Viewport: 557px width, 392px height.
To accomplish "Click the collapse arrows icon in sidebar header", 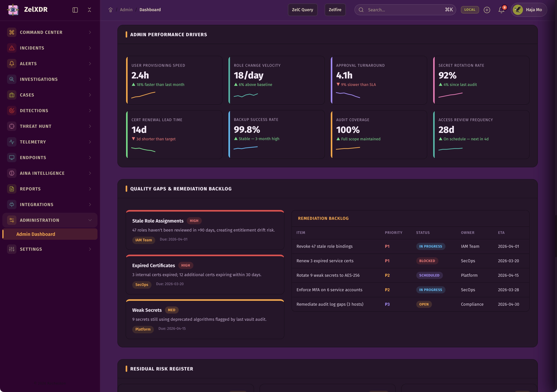I will 89,10.
